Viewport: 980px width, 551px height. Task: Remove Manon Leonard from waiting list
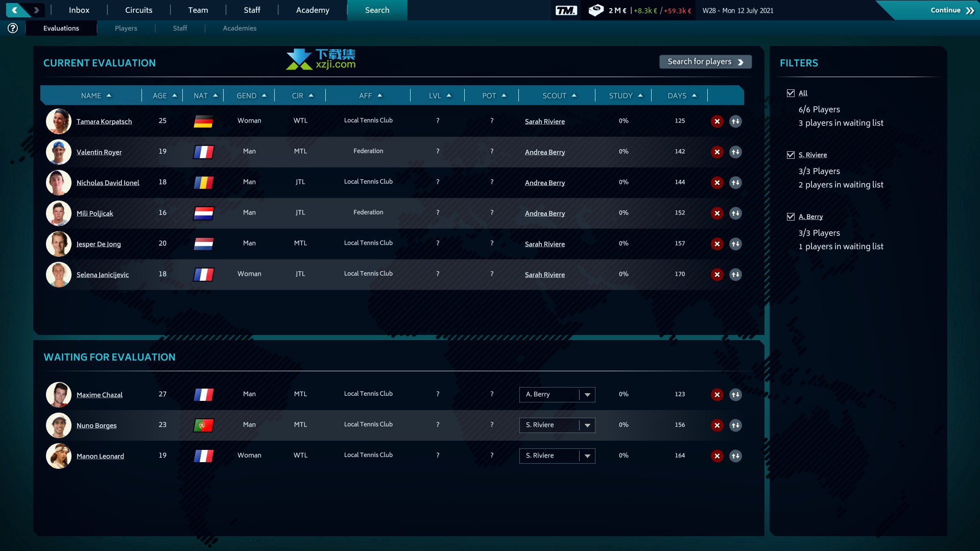click(x=717, y=456)
